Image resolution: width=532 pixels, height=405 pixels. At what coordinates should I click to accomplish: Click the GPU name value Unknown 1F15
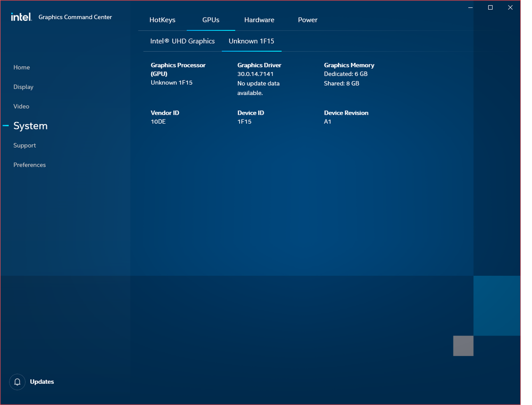(x=171, y=83)
